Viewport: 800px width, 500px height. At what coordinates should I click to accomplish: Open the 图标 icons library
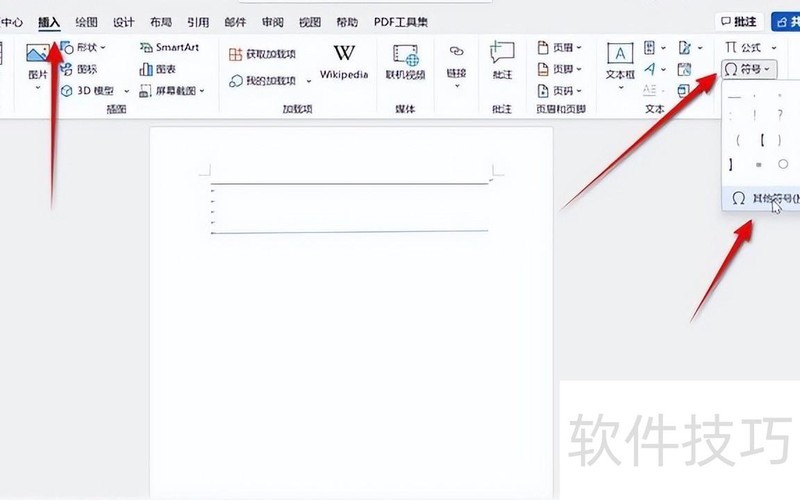tap(79, 69)
